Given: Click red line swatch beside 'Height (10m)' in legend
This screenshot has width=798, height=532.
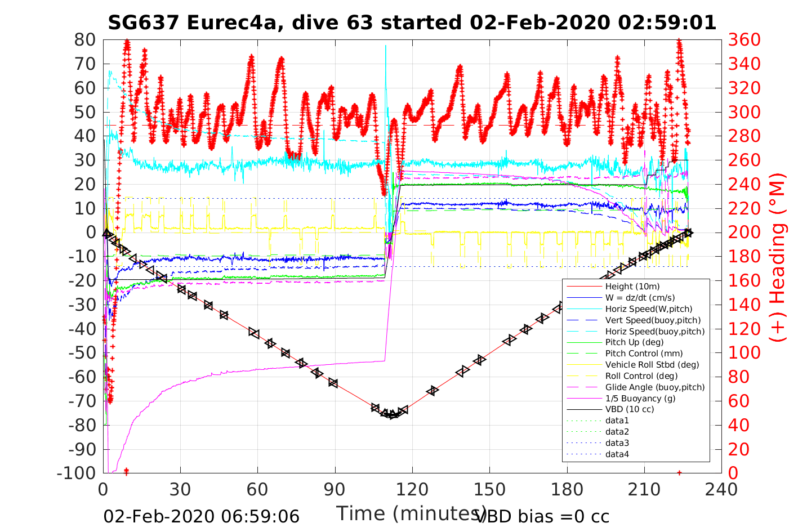Looking at the screenshot, I should tap(584, 287).
